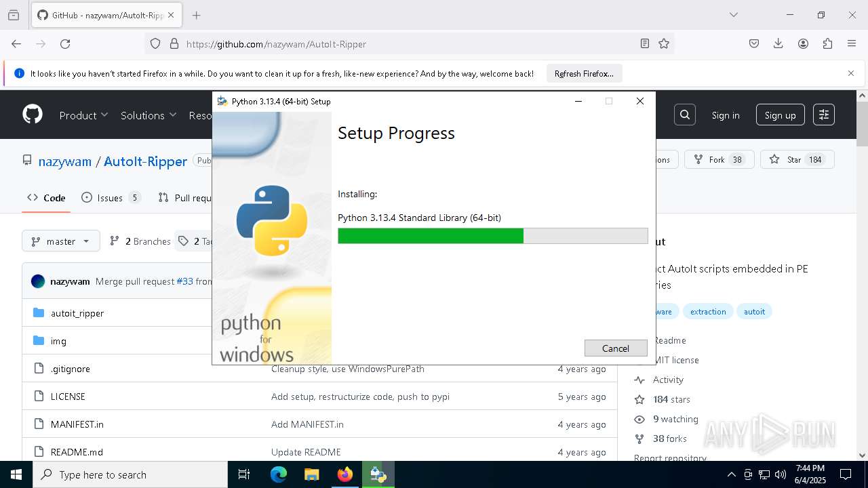Reload the current page
The image size is (868, 488).
coord(65,43)
